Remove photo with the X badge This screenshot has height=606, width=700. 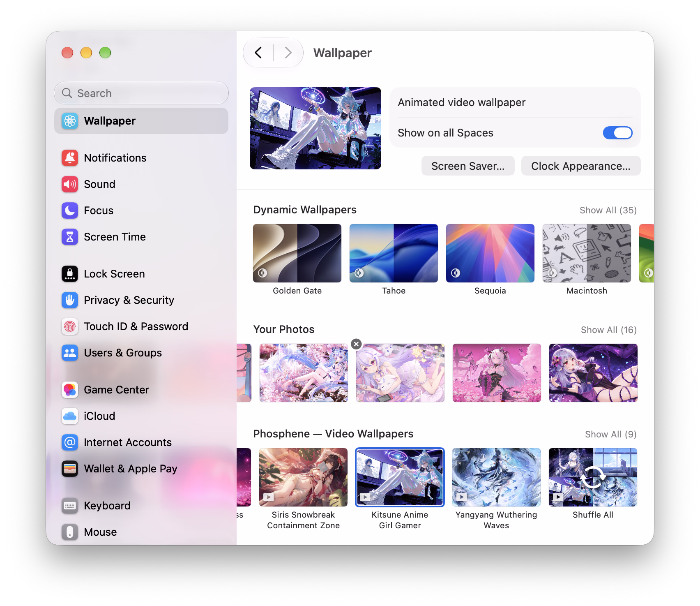tap(357, 344)
